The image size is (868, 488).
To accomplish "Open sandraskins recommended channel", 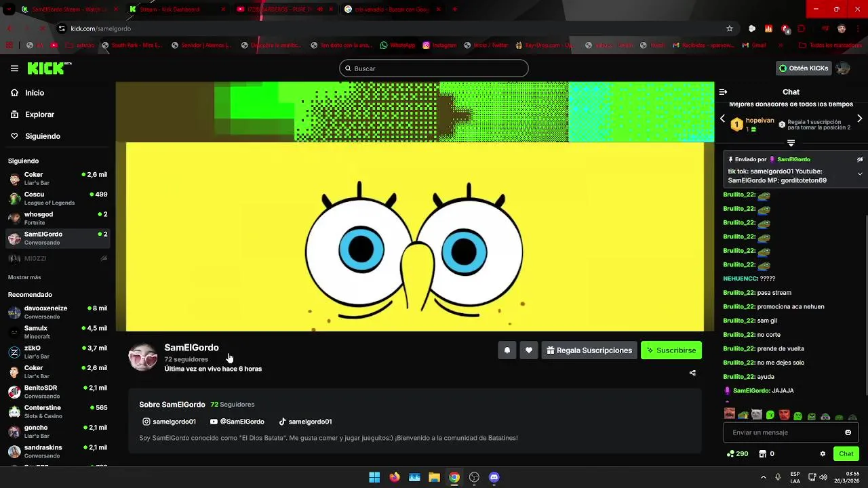I will [x=58, y=451].
